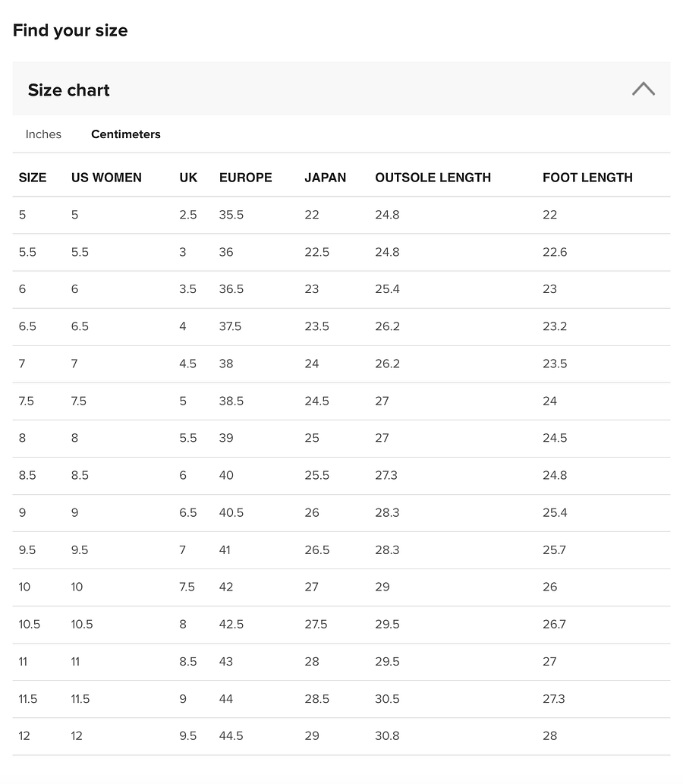This screenshot has height=784, width=683.
Task: Click outsole length 27.3 cell
Action: [386, 475]
